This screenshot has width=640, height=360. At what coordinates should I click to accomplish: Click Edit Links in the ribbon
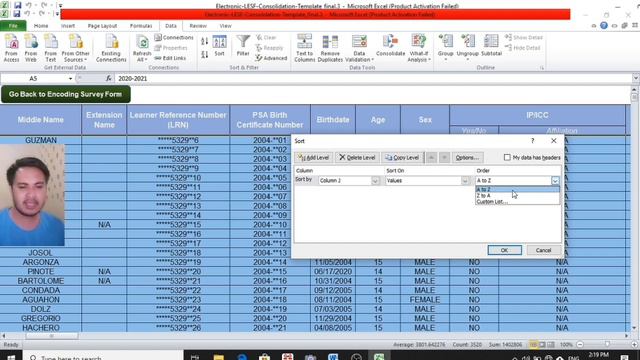coord(170,58)
